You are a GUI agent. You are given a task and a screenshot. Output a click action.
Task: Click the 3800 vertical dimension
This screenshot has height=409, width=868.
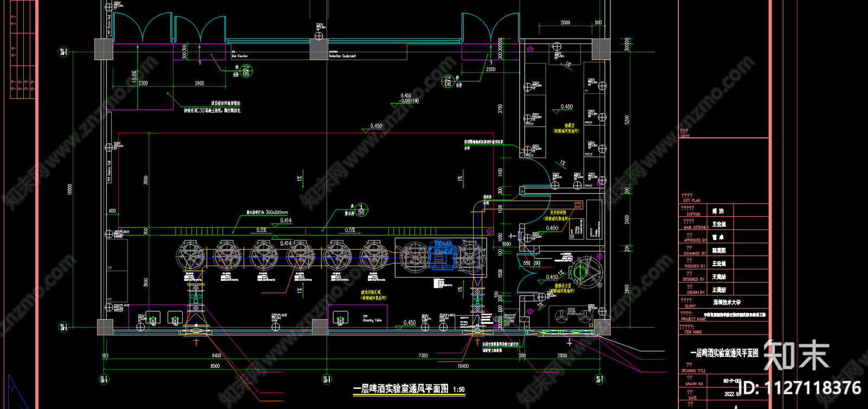coord(145,180)
